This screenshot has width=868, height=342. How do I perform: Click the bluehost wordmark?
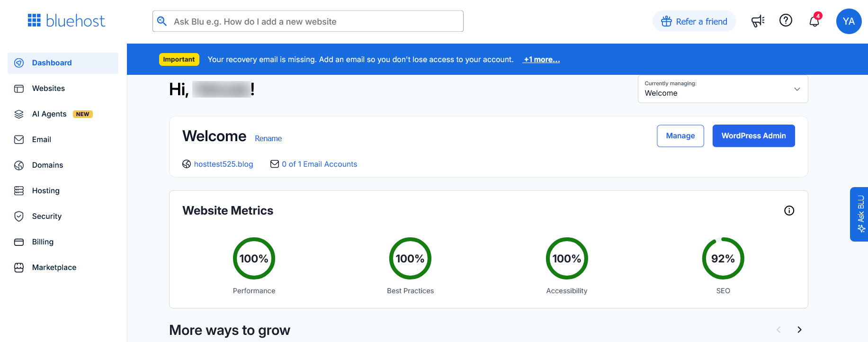[76, 21]
